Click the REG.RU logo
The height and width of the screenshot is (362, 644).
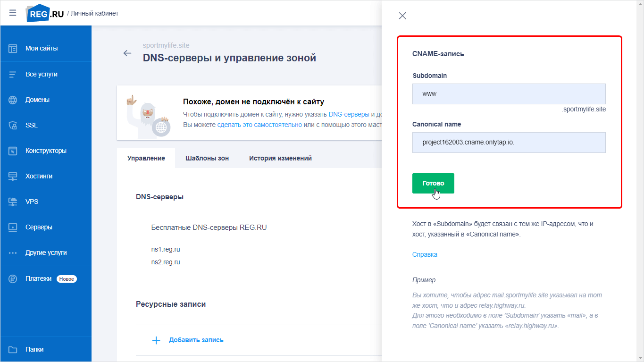click(x=44, y=13)
